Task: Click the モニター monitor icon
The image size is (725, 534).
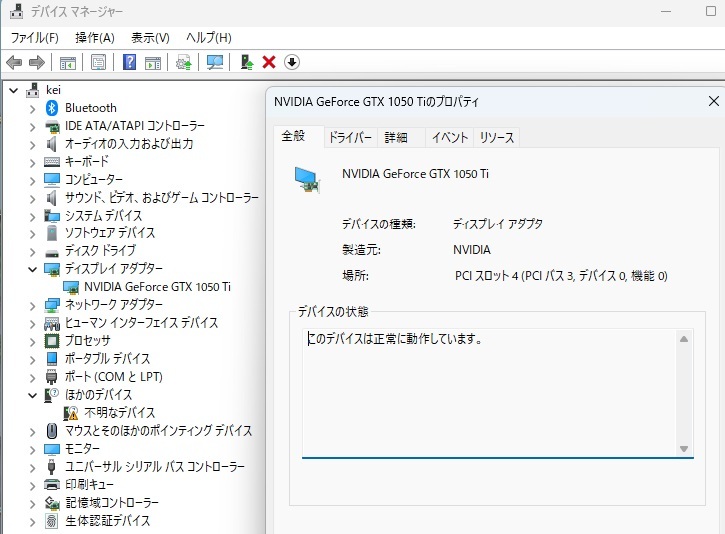Action: tap(52, 449)
